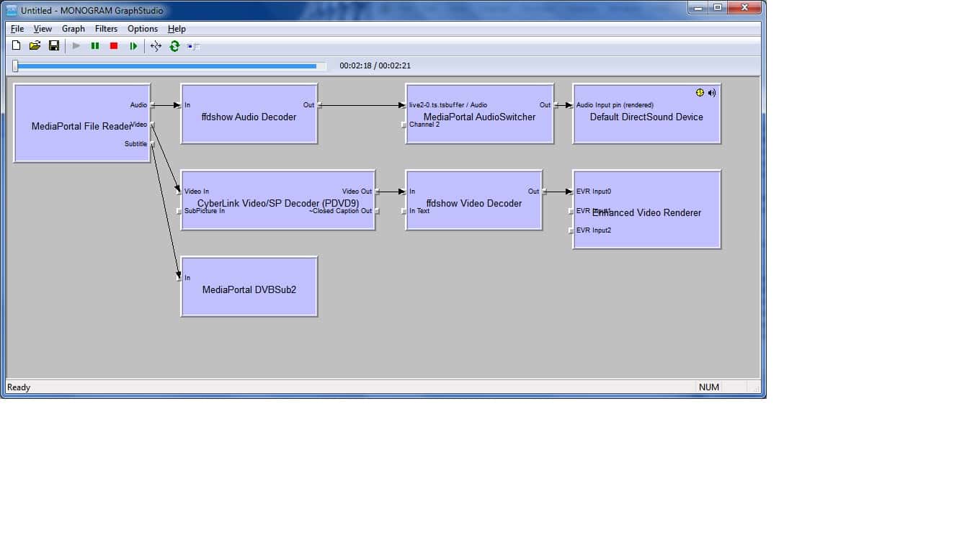Select the ffdshow Audio Decoder filter
This screenshot has height=553, width=980.
[249, 126]
